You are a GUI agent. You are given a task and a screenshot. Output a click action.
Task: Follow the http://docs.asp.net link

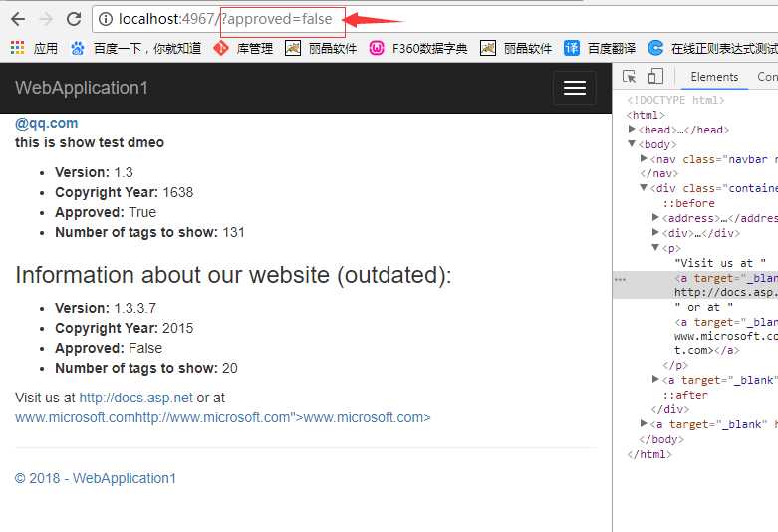(135, 398)
